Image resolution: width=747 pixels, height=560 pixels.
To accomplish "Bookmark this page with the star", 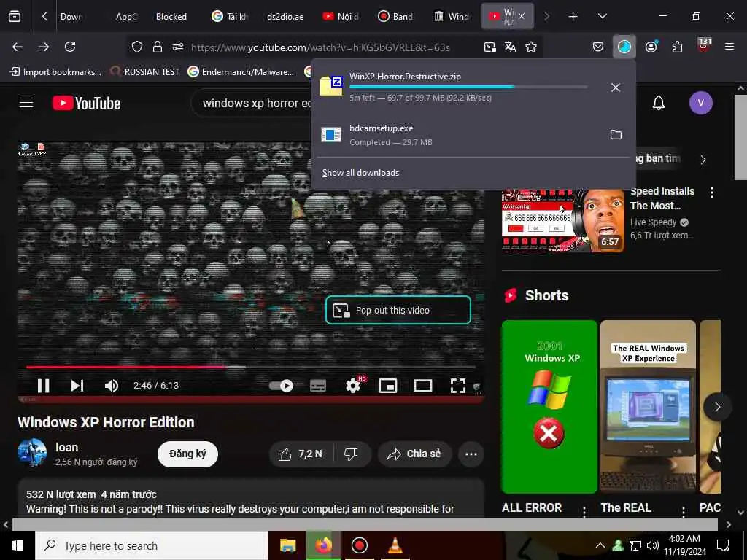I will 531,47.
